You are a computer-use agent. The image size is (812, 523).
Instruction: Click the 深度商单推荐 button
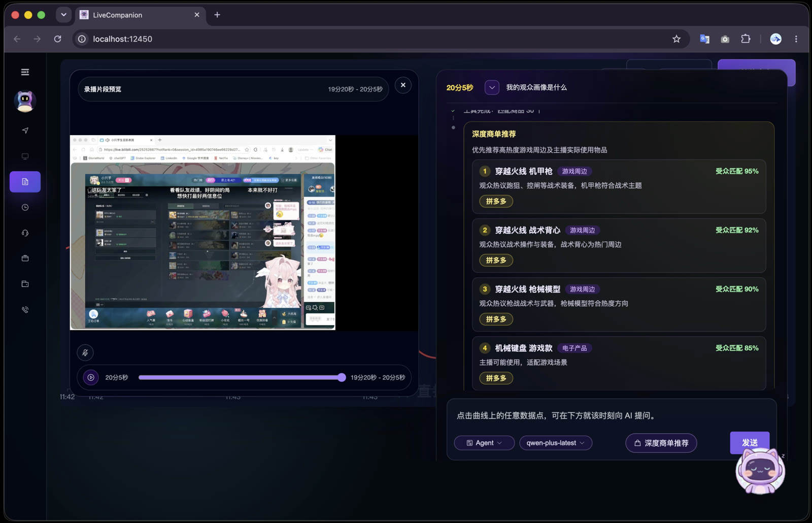pos(661,443)
